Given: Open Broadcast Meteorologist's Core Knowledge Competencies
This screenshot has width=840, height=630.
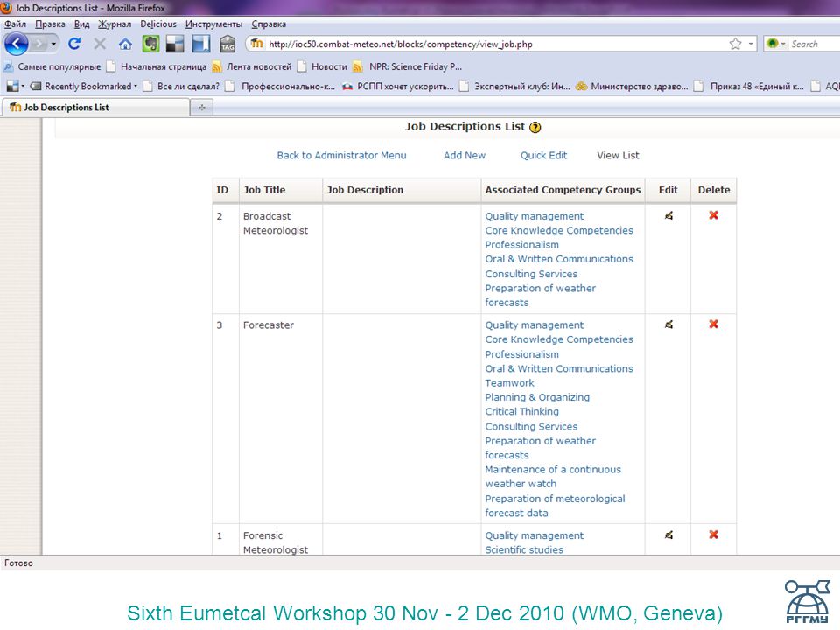Looking at the screenshot, I should (x=559, y=230).
